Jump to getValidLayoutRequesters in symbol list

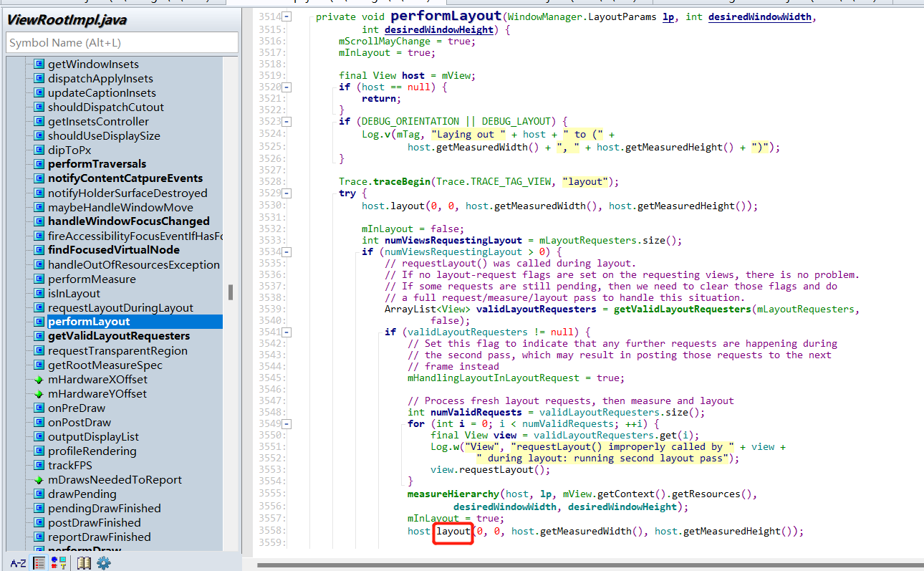(119, 336)
